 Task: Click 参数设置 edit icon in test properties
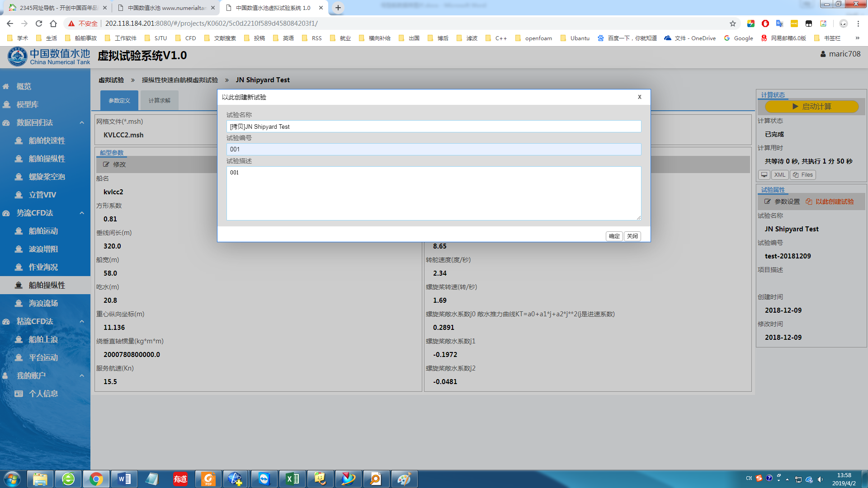tap(768, 202)
